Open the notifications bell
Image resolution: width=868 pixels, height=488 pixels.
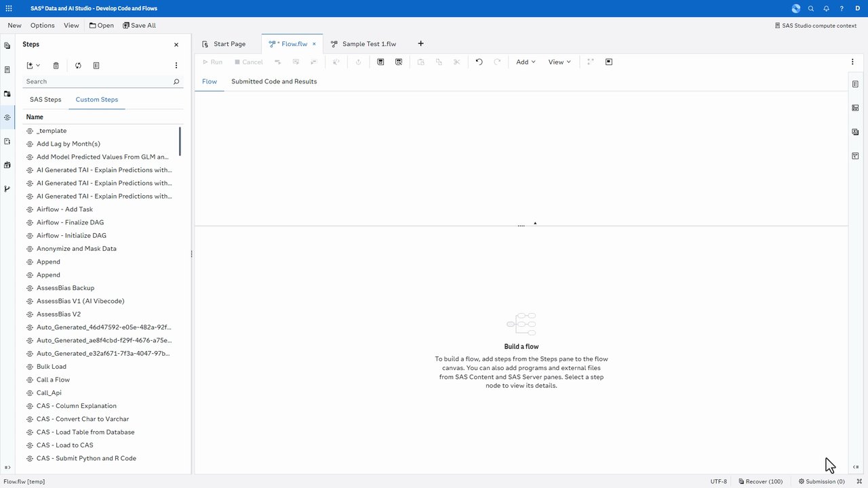[826, 9]
